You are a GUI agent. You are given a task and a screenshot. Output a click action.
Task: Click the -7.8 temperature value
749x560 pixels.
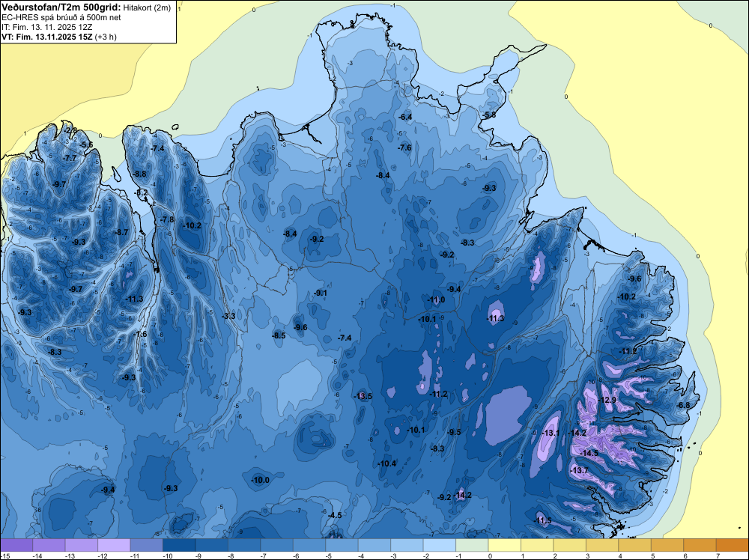167,219
